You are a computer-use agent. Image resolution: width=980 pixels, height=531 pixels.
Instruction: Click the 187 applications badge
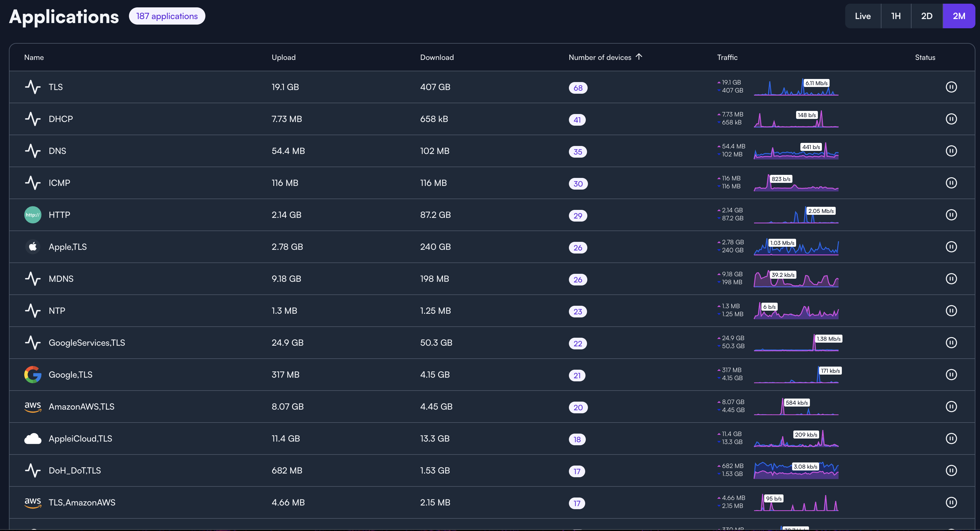(x=167, y=16)
